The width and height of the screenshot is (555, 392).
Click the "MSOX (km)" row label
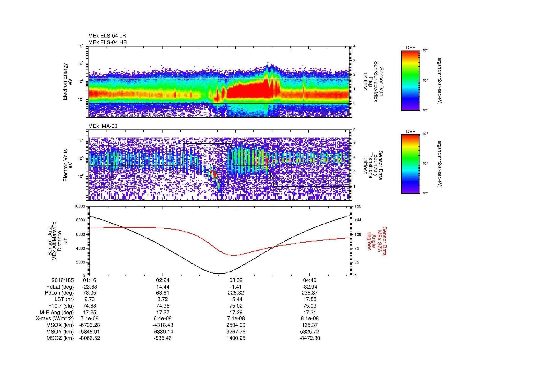(x=60, y=325)
